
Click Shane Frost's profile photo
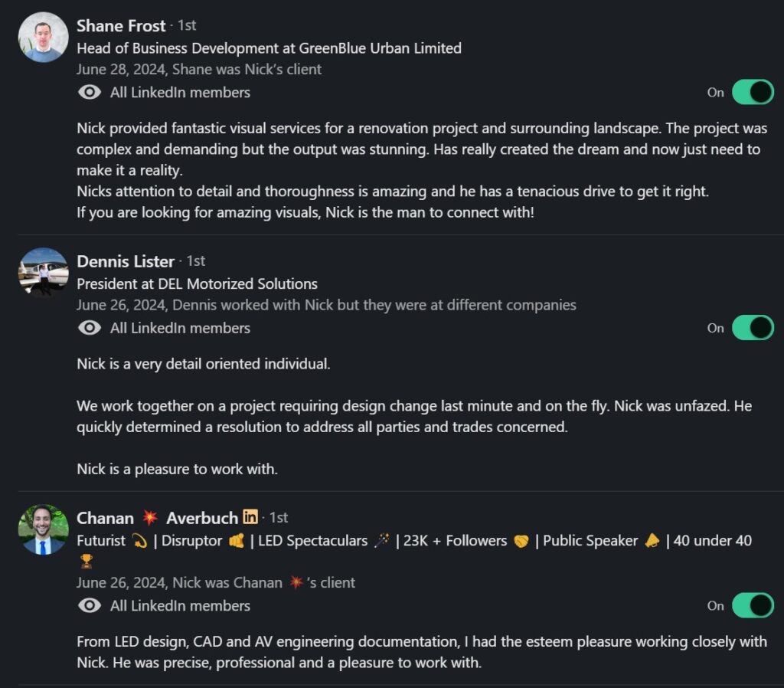pyautogui.click(x=43, y=37)
